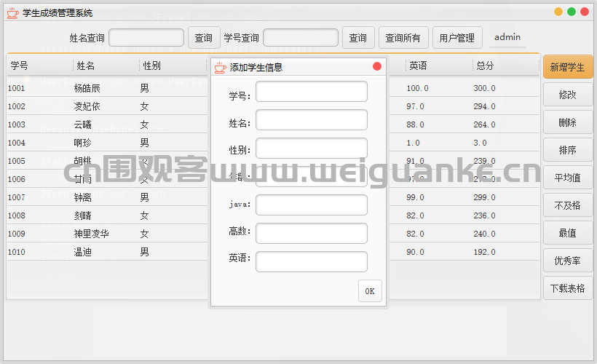The width and height of the screenshot is (597, 364).
Task: Click the green maximize dot of main window
Action: (x=572, y=12)
